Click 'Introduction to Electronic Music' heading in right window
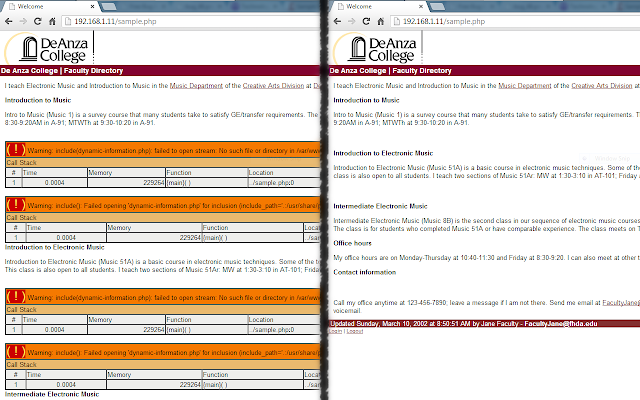The image size is (640, 400). point(383,153)
